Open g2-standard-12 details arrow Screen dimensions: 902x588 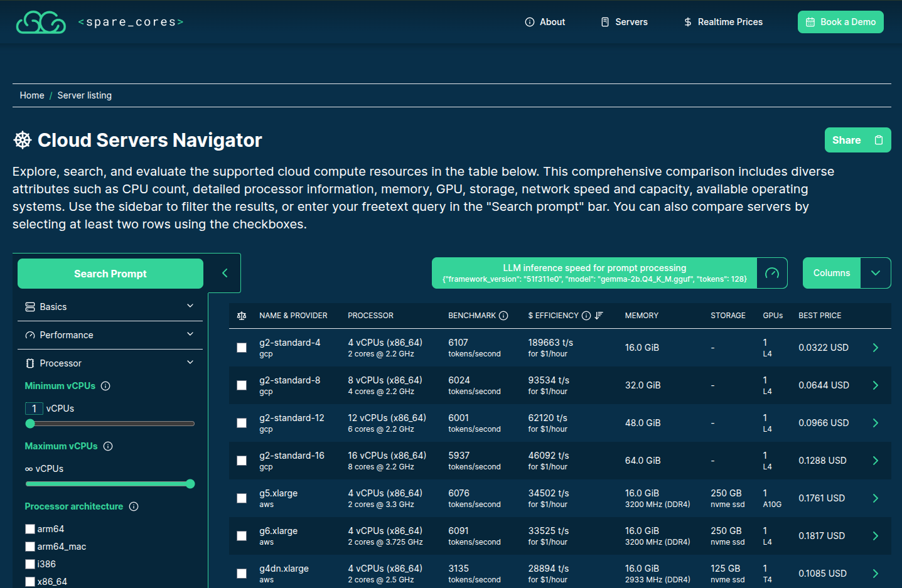(876, 423)
